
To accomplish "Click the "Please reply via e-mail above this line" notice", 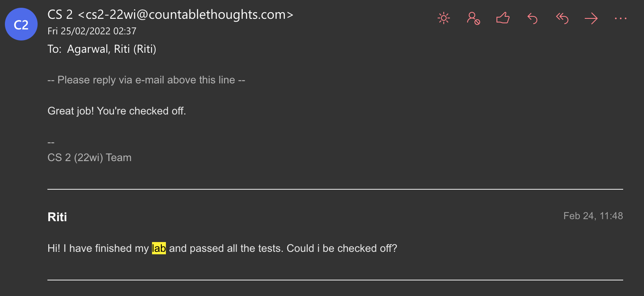I will pyautogui.click(x=146, y=80).
